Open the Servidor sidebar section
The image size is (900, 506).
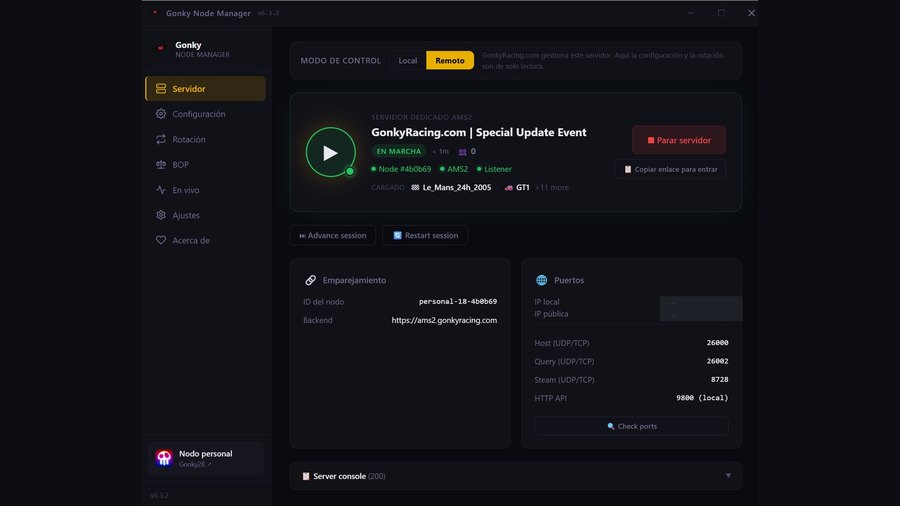click(205, 88)
